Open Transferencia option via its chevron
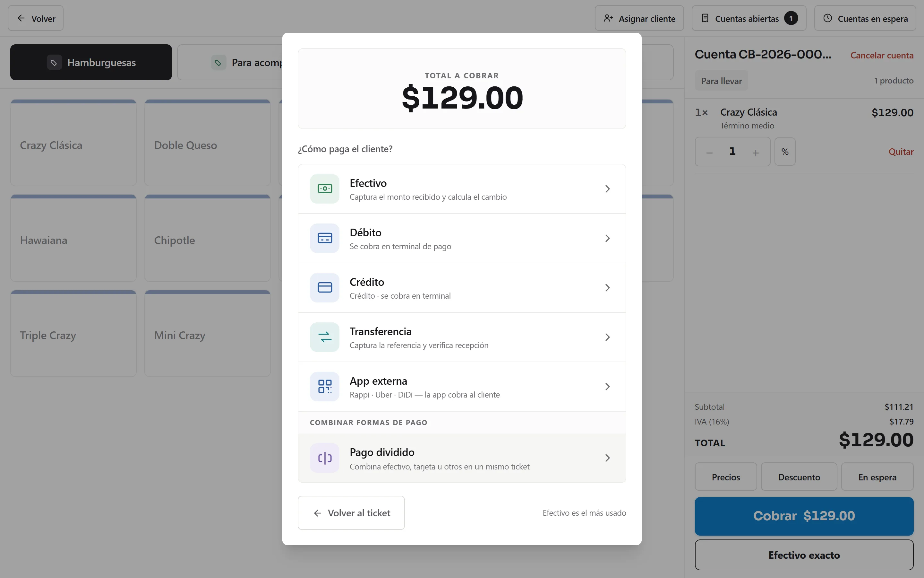924x578 pixels. (x=607, y=337)
